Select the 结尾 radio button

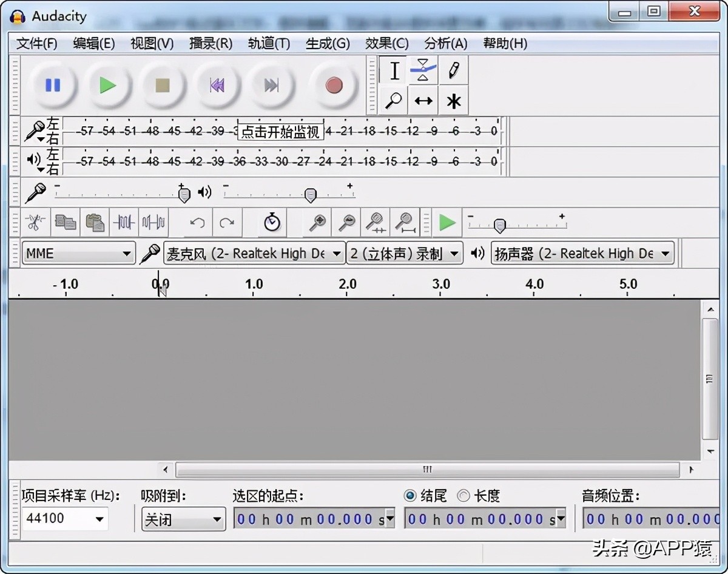pyautogui.click(x=410, y=495)
